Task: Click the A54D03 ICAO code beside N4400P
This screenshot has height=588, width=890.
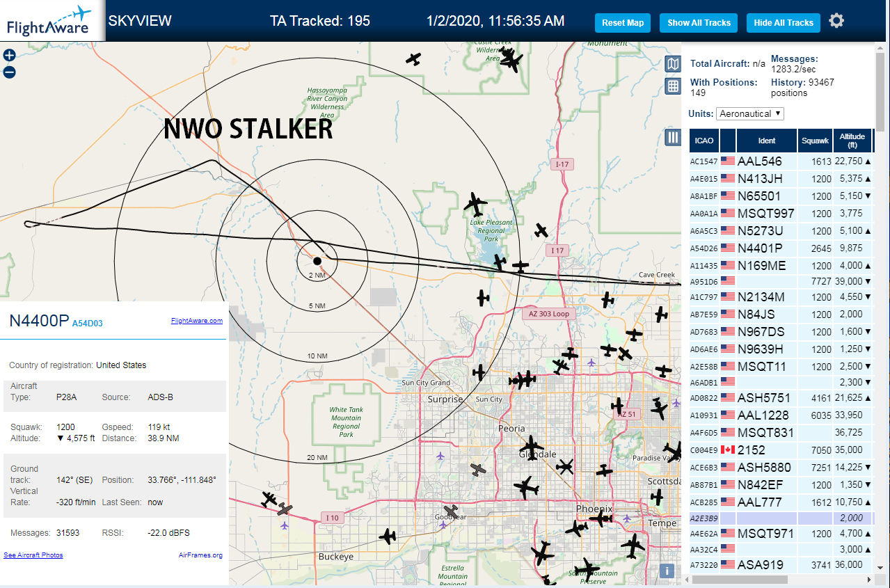Action: [88, 324]
